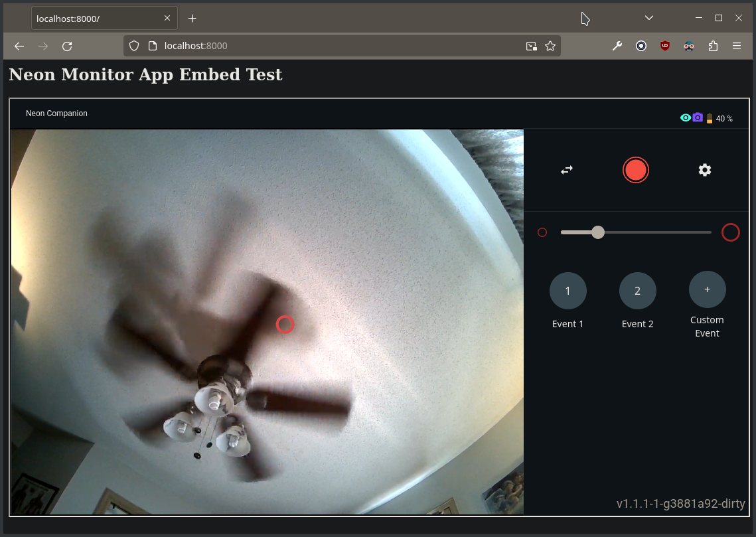Open the uBlock Origin extension icon
756x537 pixels.
point(665,46)
